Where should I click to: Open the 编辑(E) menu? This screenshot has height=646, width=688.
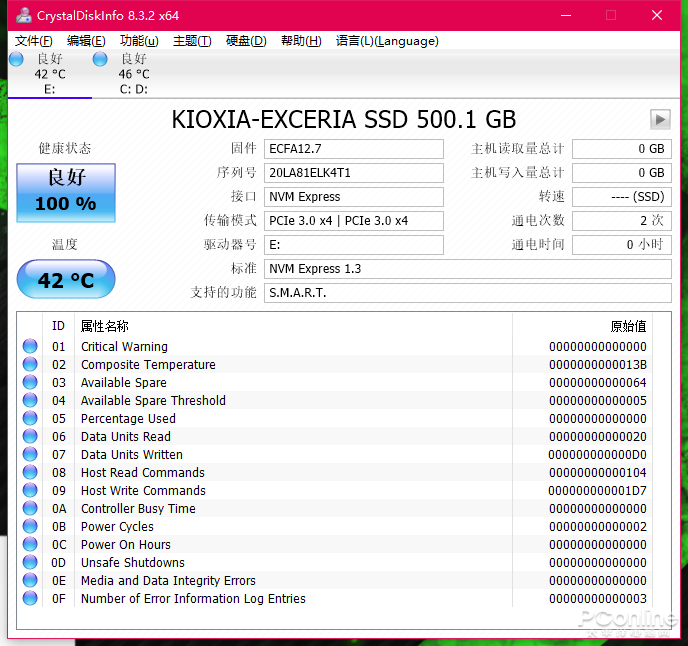pos(86,41)
